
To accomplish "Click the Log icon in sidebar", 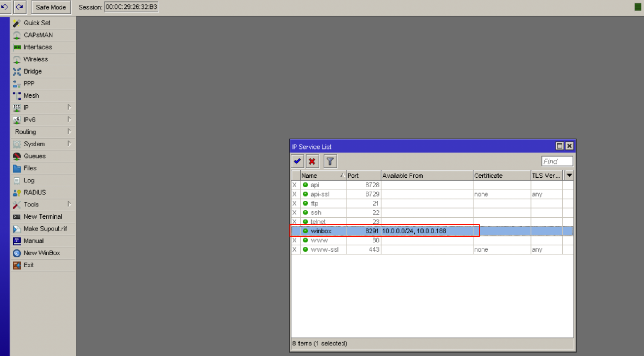I will [x=17, y=180].
